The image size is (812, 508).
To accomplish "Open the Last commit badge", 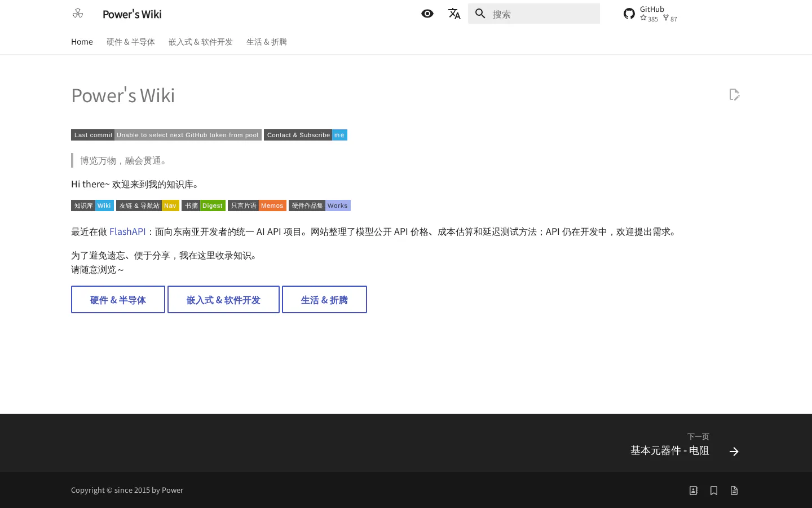I will coord(166,135).
